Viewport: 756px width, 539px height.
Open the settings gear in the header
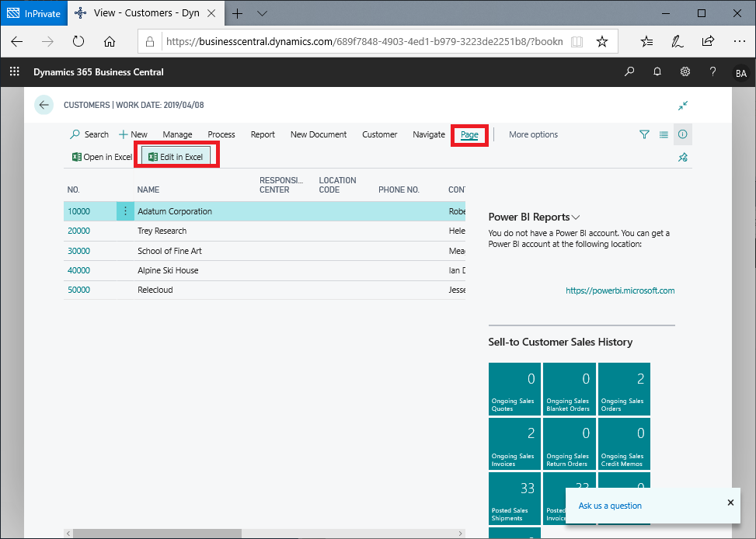[x=685, y=71]
